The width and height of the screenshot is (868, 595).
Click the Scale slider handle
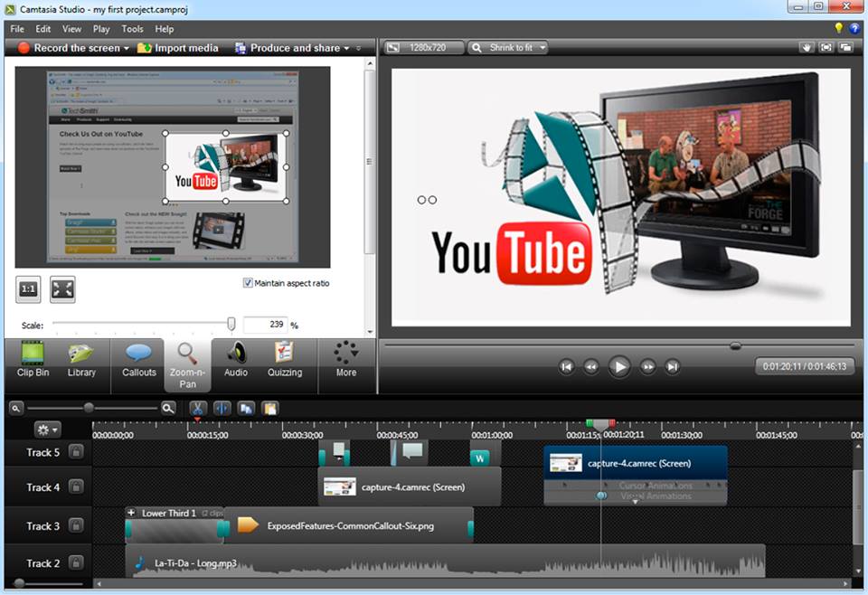[x=231, y=324]
